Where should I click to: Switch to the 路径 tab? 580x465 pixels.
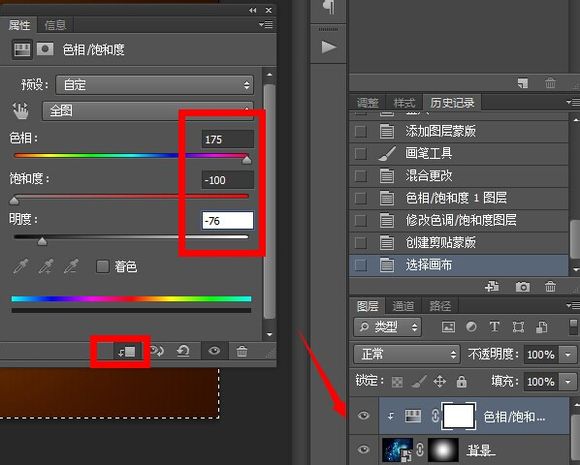coord(440,306)
